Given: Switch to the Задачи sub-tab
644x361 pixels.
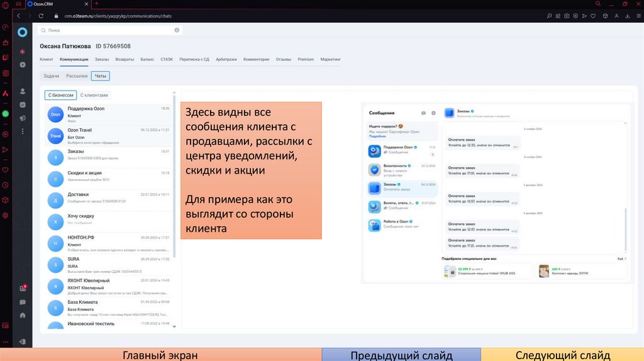Looking at the screenshot, I should pos(52,76).
